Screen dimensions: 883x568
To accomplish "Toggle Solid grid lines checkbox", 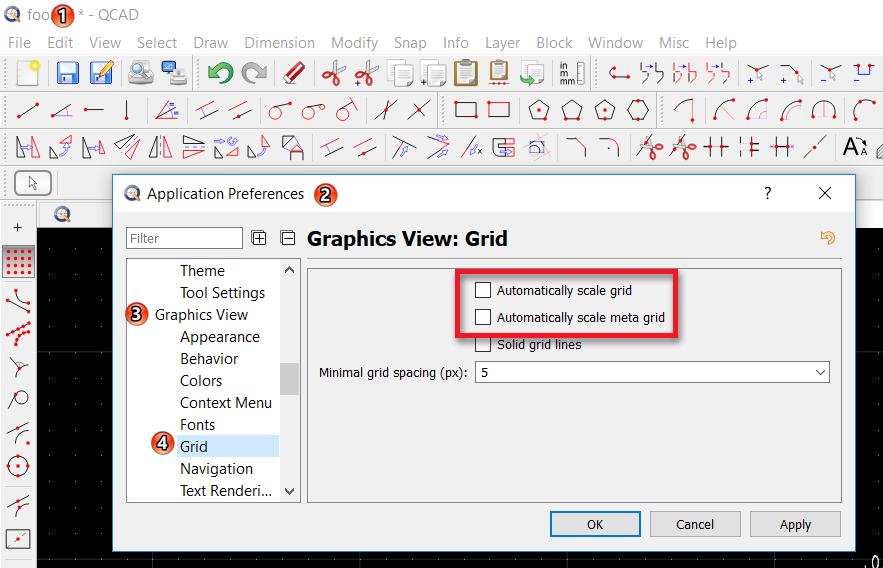I will tap(483, 345).
